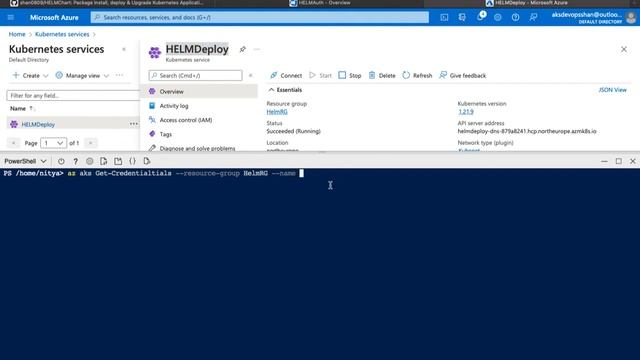Screen dimensions: 640x360
Task: Switch to the HELMAuth - Overview browser tab
Action: (x=320, y=3)
